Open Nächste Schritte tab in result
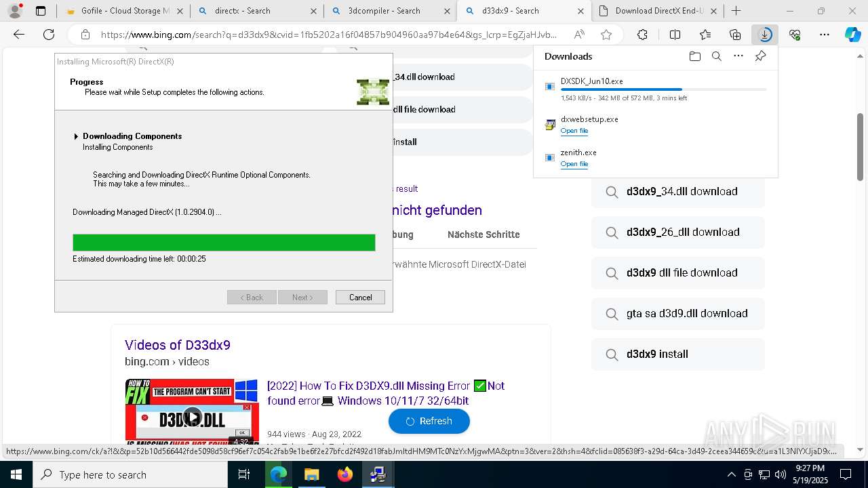Image resolution: width=868 pixels, height=488 pixels. click(484, 235)
